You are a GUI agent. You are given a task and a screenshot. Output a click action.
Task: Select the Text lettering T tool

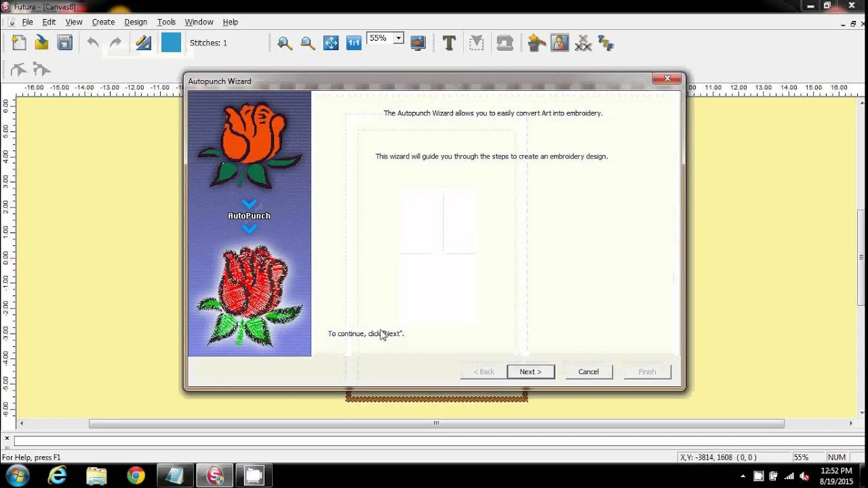pyautogui.click(x=449, y=43)
